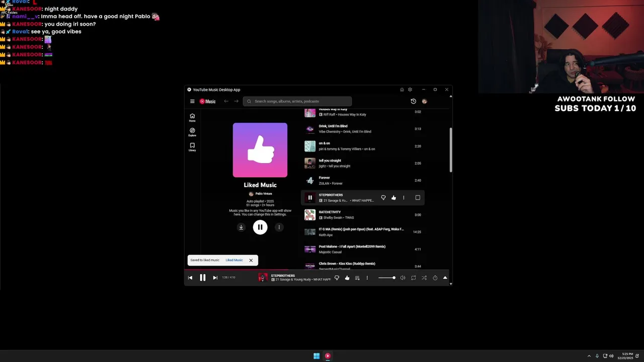This screenshot has height=362, width=644.
Task: Click the taskbar microphone icon
Action: coord(597,356)
